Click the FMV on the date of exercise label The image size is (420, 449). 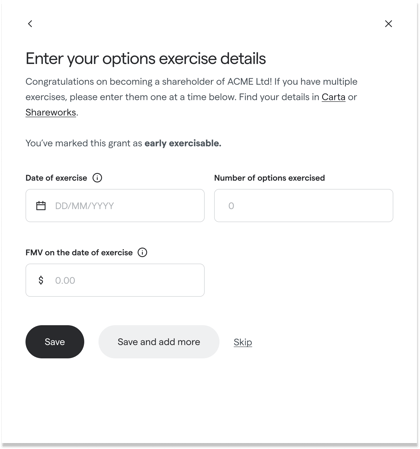pos(79,252)
